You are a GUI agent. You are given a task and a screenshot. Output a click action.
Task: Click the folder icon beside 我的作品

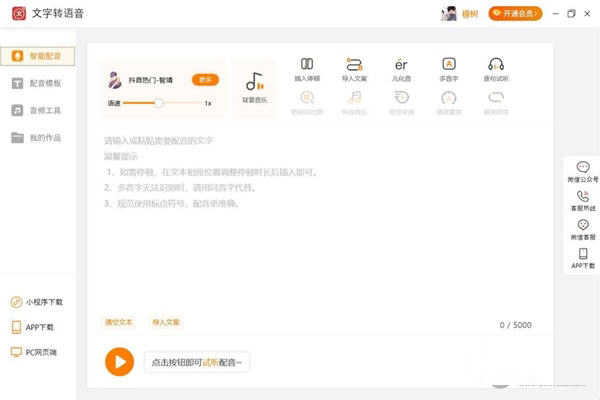[17, 137]
